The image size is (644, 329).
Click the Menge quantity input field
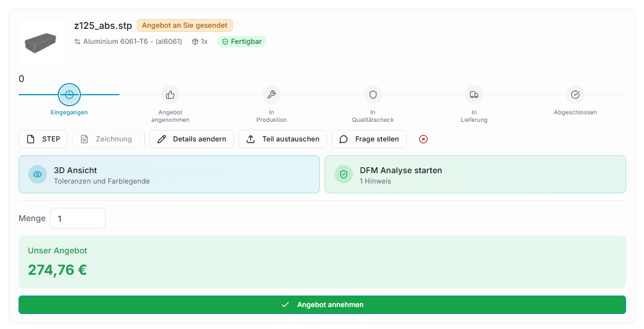(x=78, y=218)
